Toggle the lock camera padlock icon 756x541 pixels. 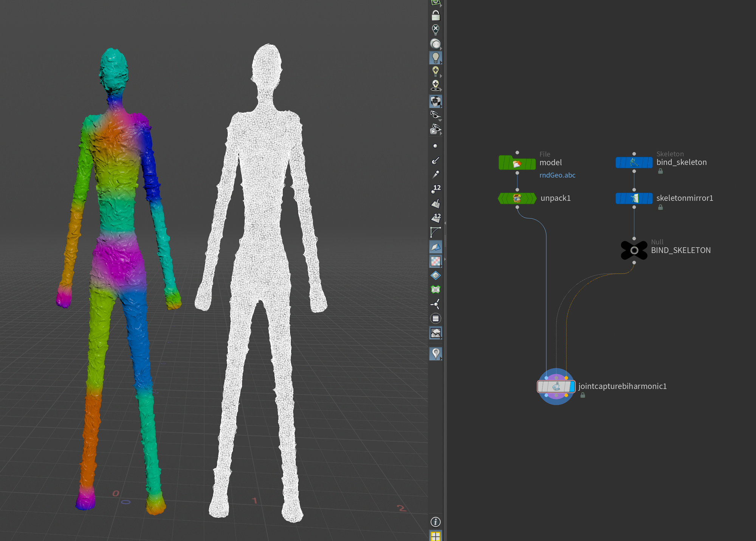click(435, 16)
